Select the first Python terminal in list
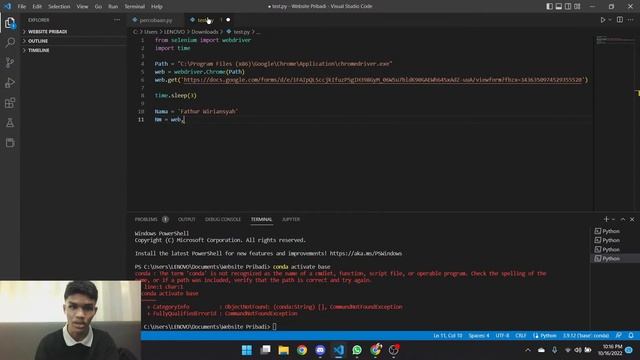Viewport: 640px width, 360px height. (614, 231)
